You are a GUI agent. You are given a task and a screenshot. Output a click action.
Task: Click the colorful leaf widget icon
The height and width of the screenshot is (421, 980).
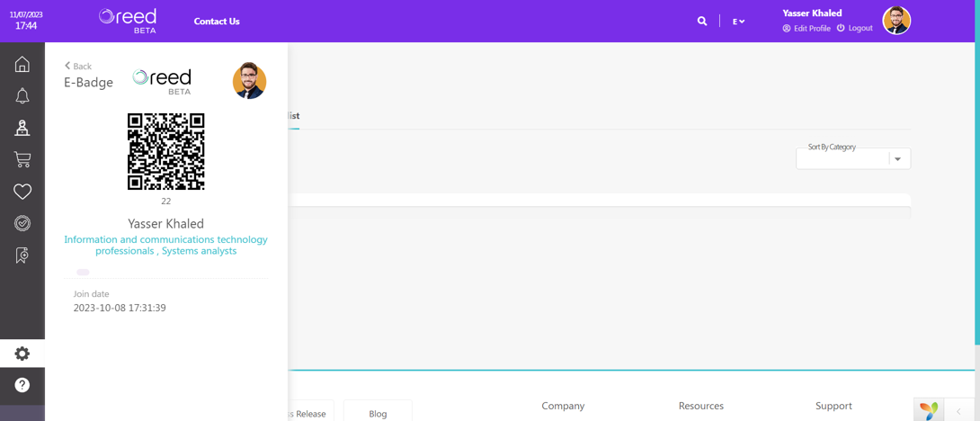[x=929, y=409]
